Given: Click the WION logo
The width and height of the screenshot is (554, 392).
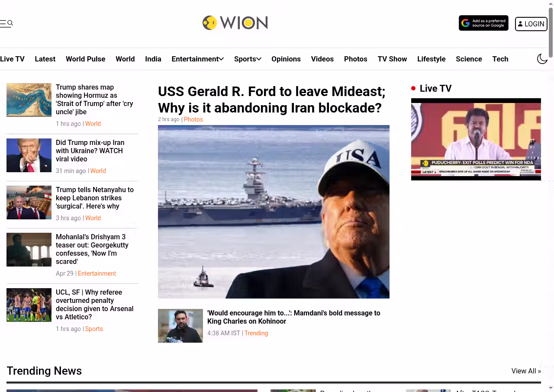Looking at the screenshot, I should (x=235, y=23).
